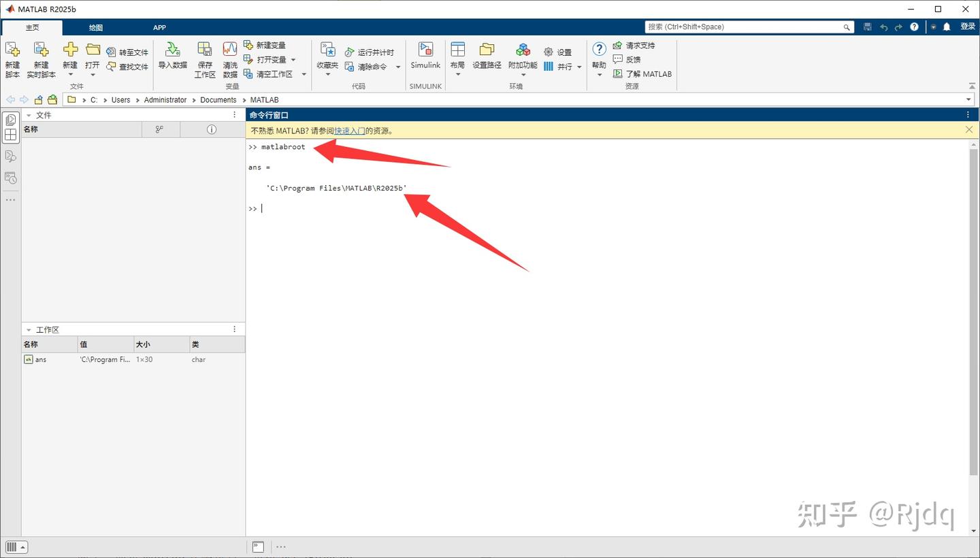Click the browse for folder icon
Viewport: 980px width, 558px height.
52,99
